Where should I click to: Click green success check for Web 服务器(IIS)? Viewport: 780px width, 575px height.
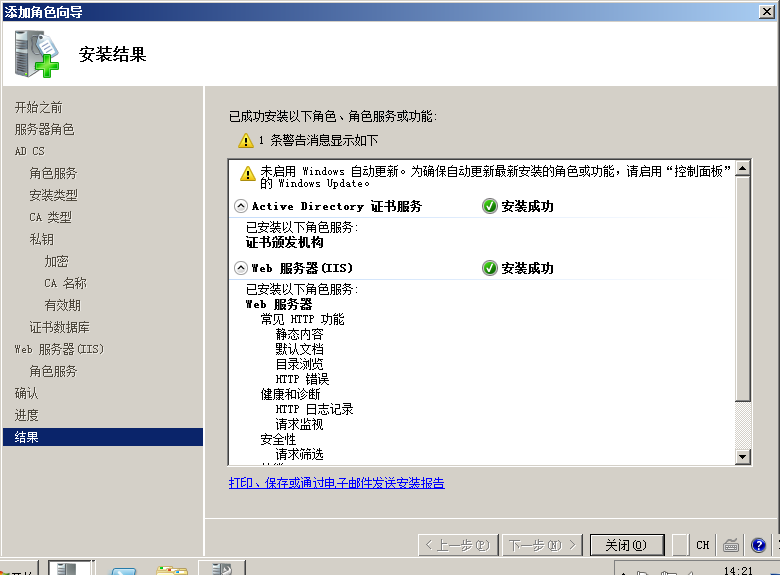489,268
